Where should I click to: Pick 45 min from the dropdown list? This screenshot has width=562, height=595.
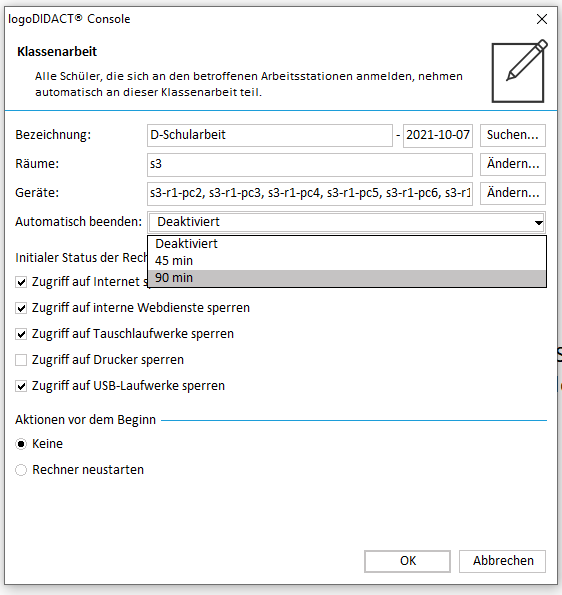pyautogui.click(x=347, y=261)
